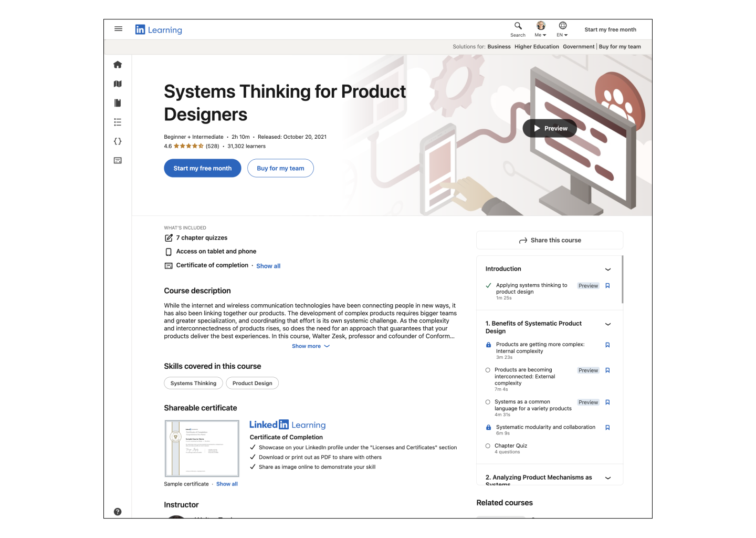The image size is (756, 538).
Task: Open Business solutions link
Action: click(499, 47)
